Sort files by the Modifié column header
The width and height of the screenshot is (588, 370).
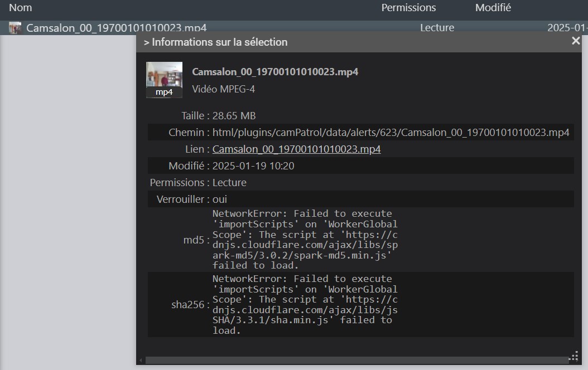tap(493, 7)
